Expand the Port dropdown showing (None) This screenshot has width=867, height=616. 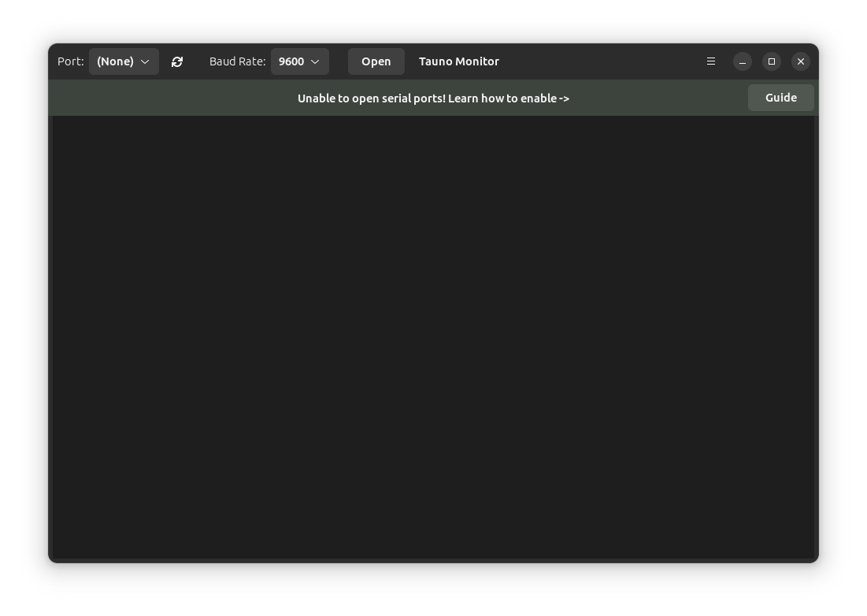pos(124,61)
